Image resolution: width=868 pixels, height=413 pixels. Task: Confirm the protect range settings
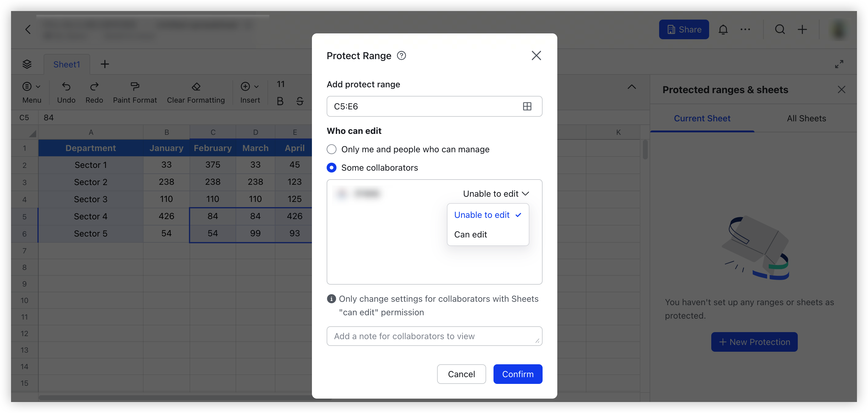517,374
